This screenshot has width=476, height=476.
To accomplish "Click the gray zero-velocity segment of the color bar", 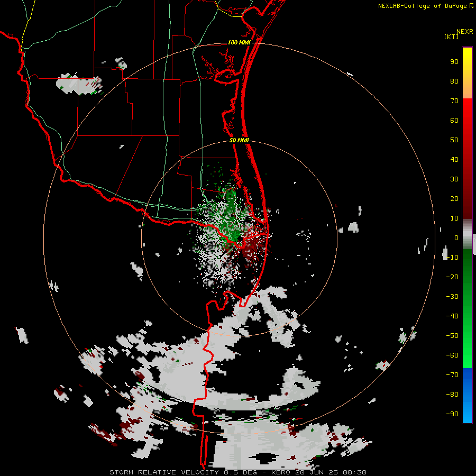I will [467, 234].
